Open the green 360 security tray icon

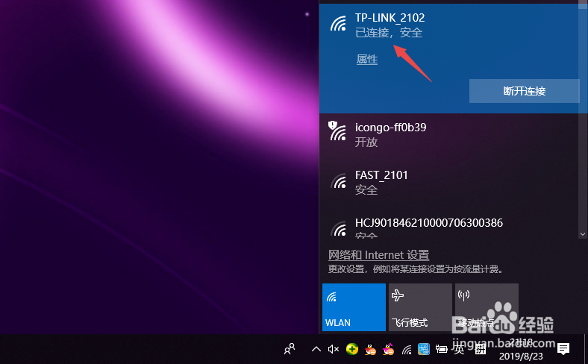351,349
